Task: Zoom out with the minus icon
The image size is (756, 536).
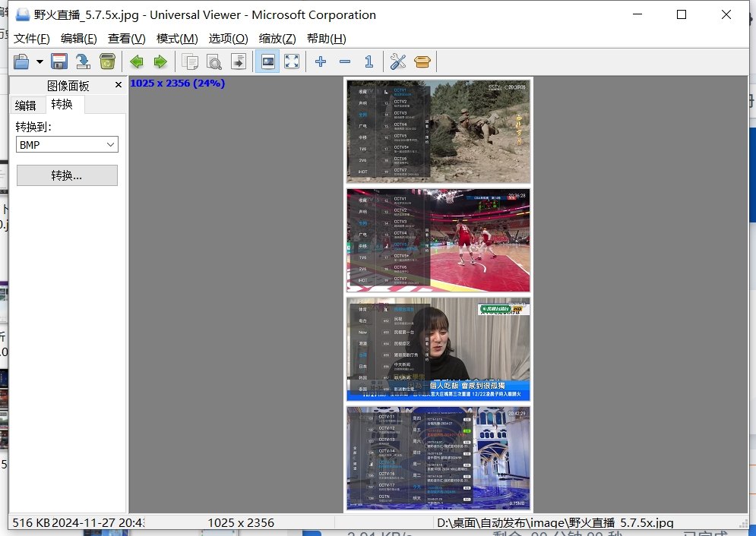Action: [345, 61]
